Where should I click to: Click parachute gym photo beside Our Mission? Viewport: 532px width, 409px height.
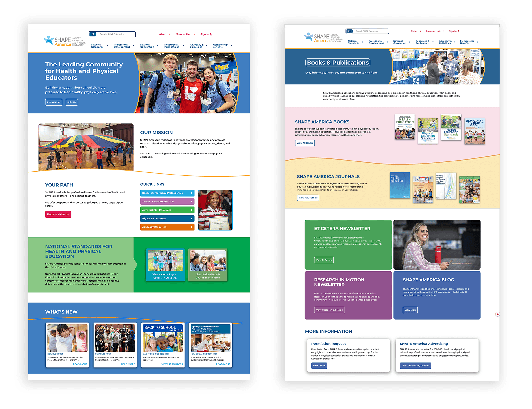point(86,147)
